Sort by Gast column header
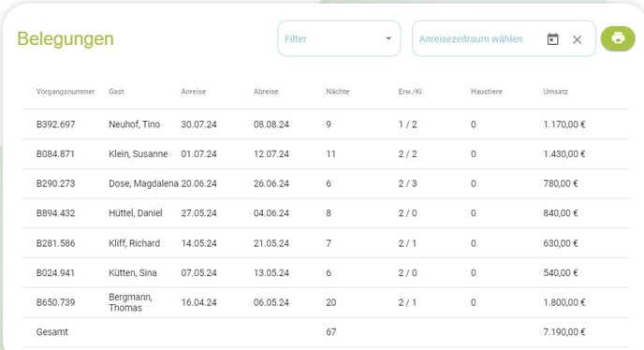 pos(116,92)
